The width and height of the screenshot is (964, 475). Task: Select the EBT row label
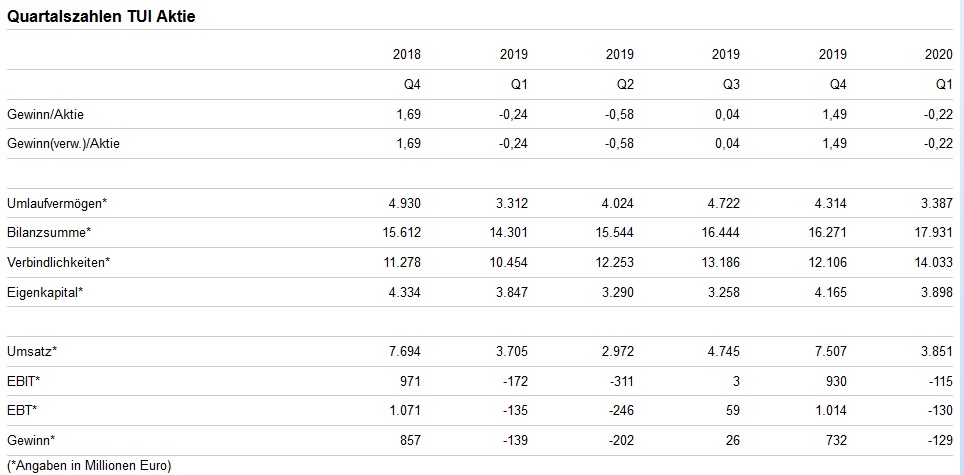pos(22,410)
